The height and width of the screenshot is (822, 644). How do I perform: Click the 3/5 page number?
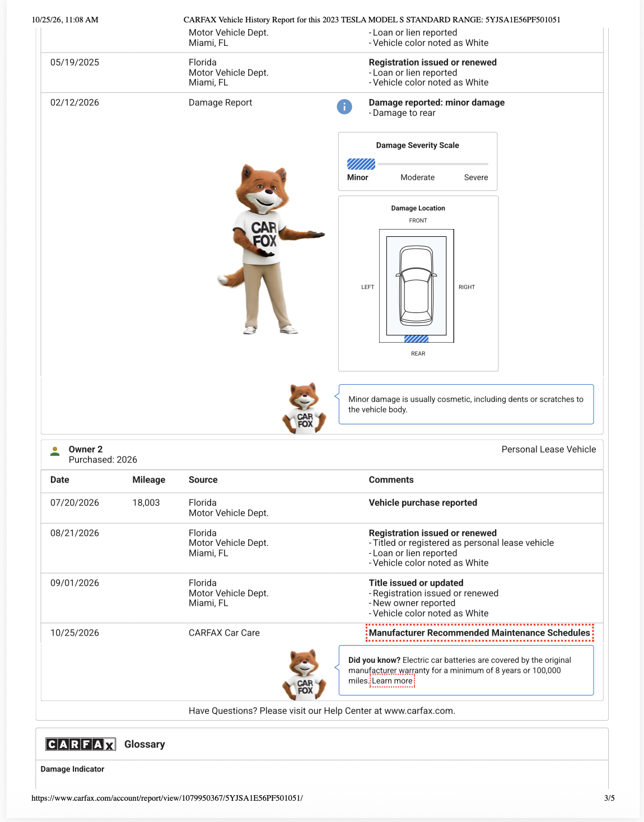(x=609, y=798)
